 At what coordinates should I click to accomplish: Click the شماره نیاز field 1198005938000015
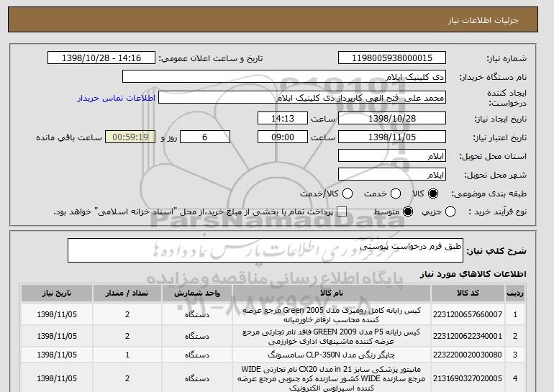click(x=392, y=58)
